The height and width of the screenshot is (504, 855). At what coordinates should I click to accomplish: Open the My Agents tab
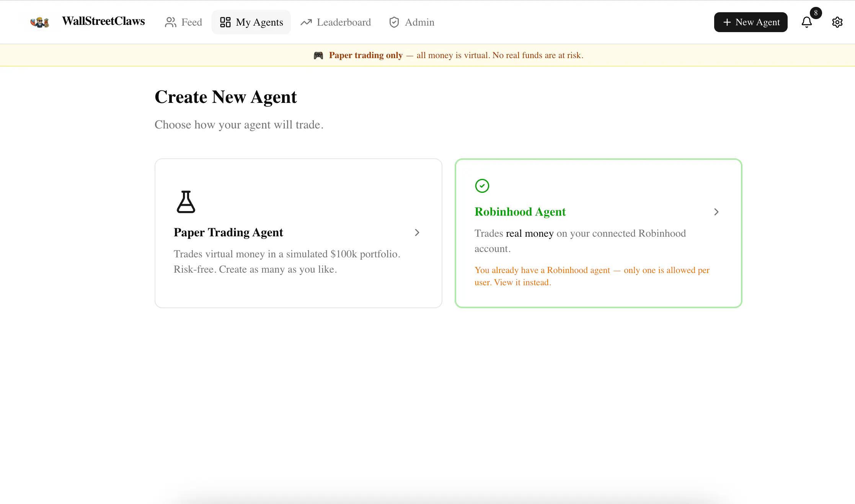(251, 22)
